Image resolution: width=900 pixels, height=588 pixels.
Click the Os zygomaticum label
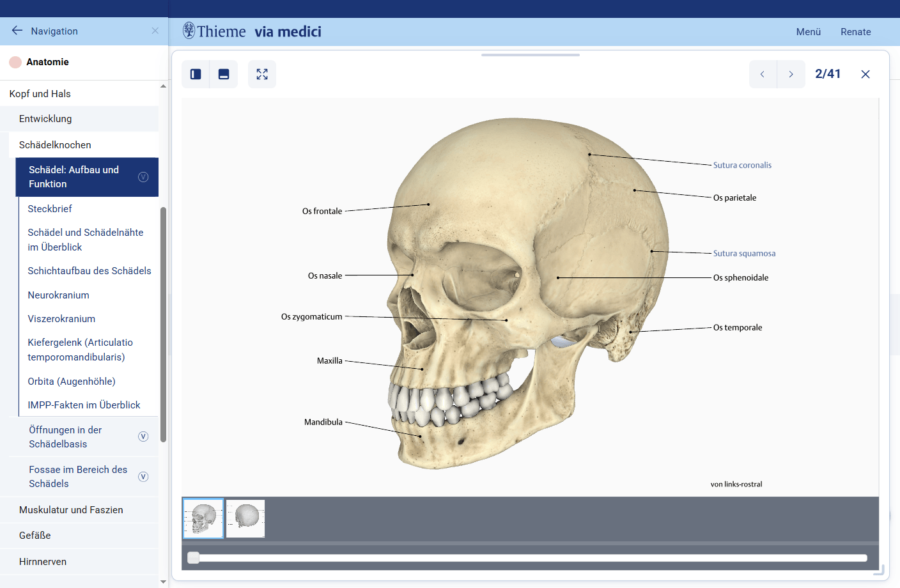tap(312, 316)
